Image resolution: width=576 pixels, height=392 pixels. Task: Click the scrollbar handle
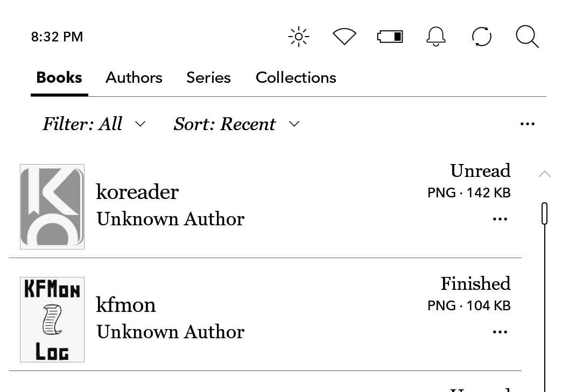tap(544, 213)
